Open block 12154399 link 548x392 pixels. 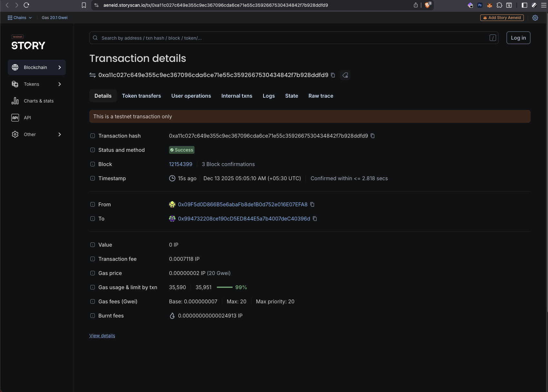(181, 164)
